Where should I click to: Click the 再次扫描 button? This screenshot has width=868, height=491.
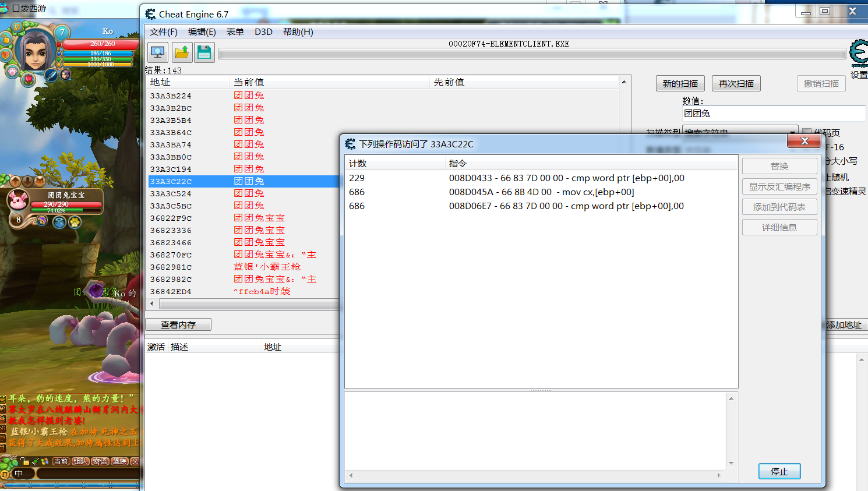tap(736, 83)
